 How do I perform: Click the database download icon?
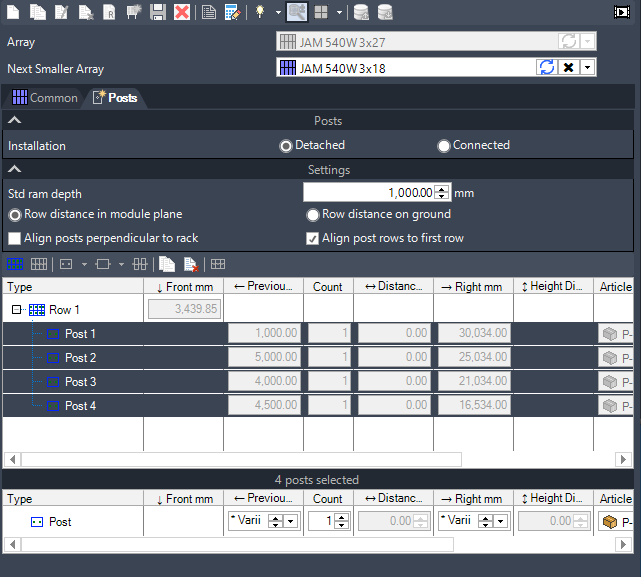point(385,11)
